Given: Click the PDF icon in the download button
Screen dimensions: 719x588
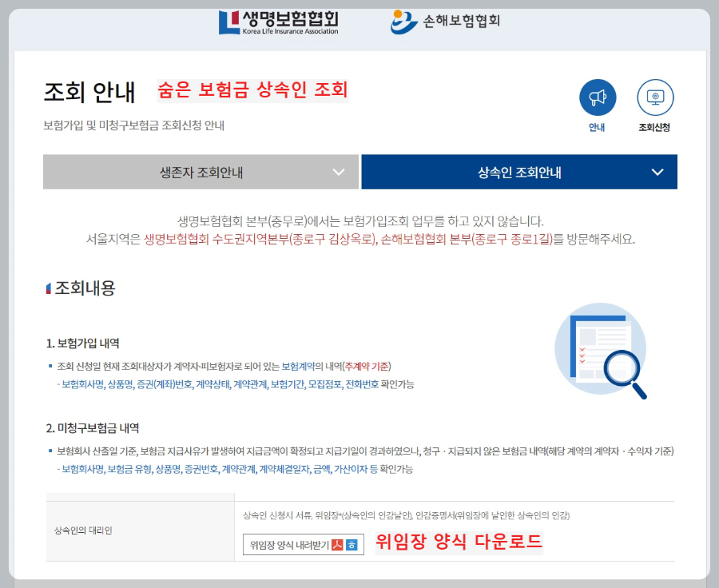Looking at the screenshot, I should coord(337,545).
